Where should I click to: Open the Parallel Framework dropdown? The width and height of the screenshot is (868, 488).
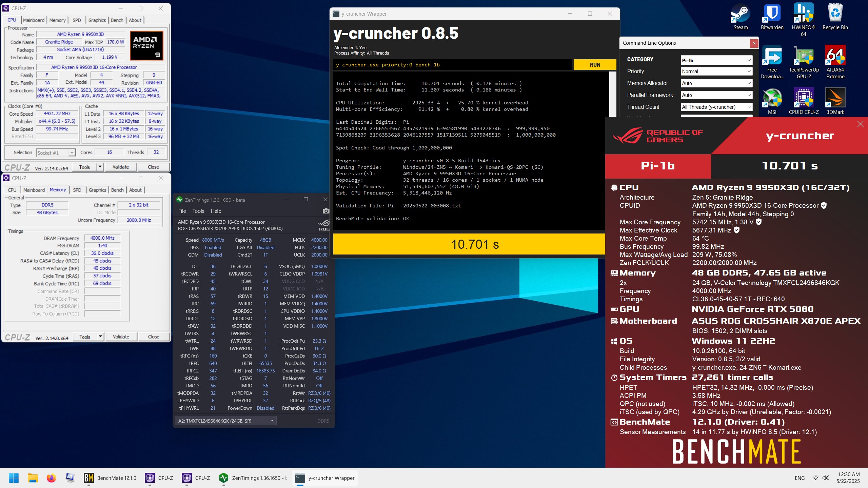(x=716, y=95)
